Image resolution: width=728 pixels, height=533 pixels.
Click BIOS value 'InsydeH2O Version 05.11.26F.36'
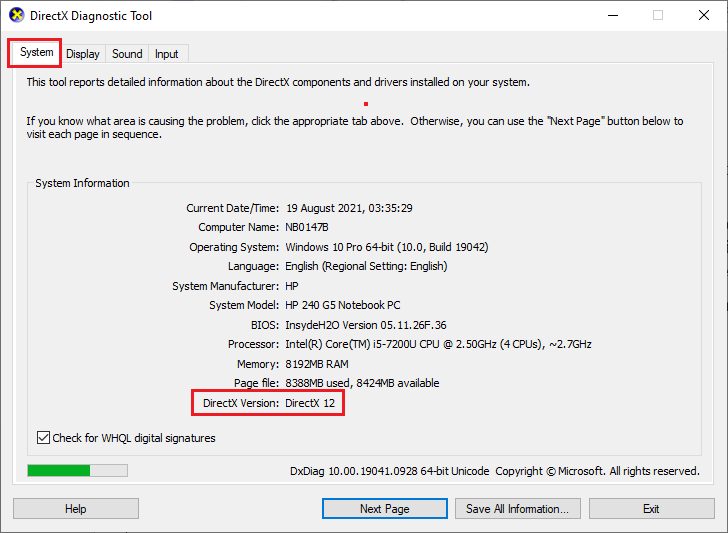366,325
